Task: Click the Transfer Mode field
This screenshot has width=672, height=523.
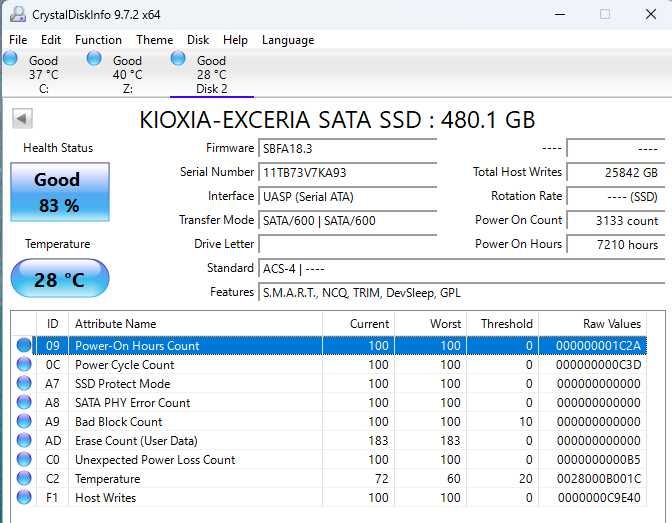Action: [x=348, y=220]
